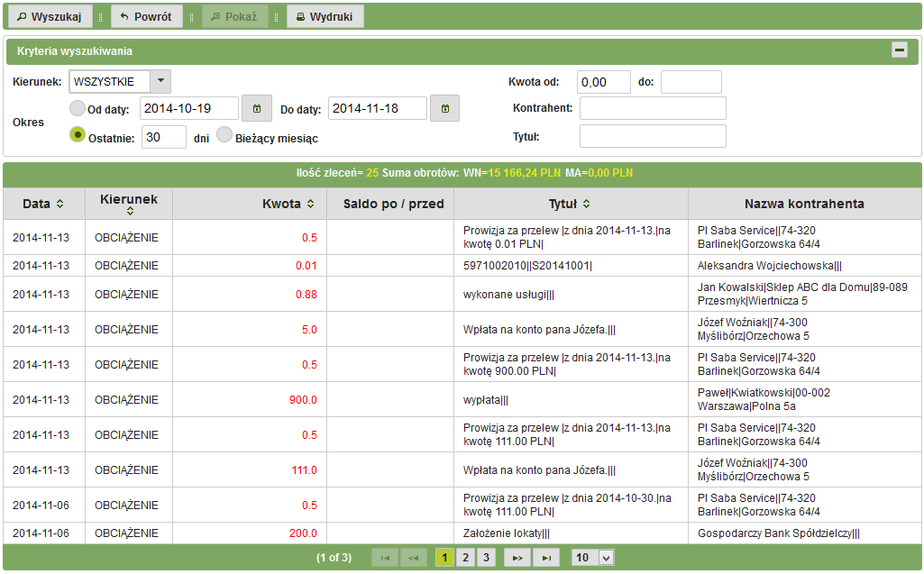This screenshot has height=574, width=924.
Task: Open calendar picker for Do daty
Action: [445, 108]
